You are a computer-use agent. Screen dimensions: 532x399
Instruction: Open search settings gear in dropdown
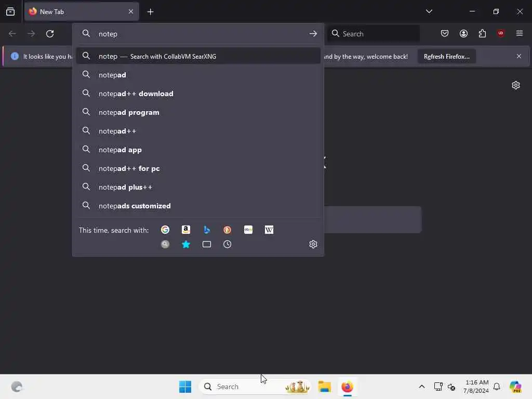[x=313, y=244]
